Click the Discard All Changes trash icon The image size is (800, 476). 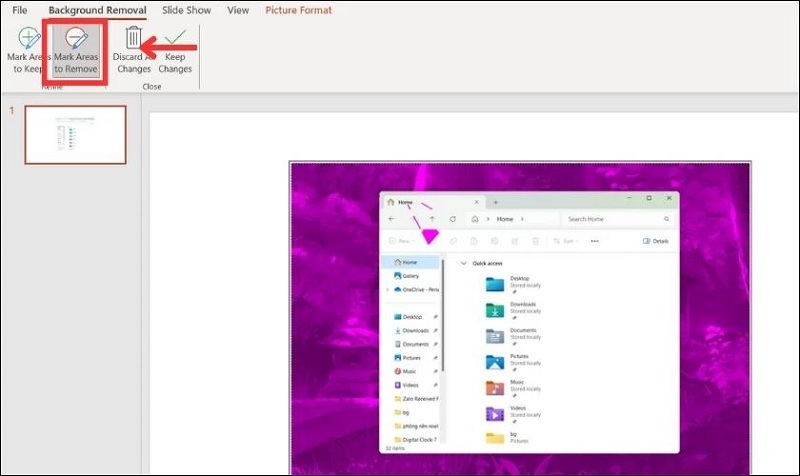133,52
